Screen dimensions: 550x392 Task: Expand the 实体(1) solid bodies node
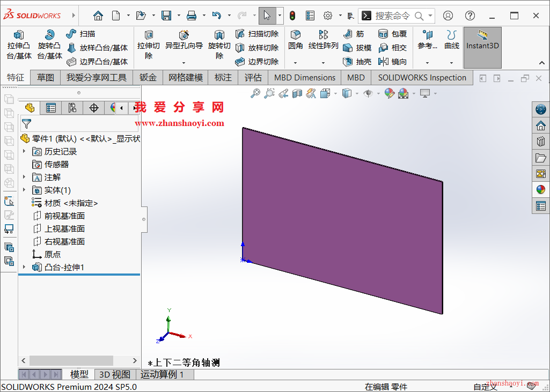[24, 190]
